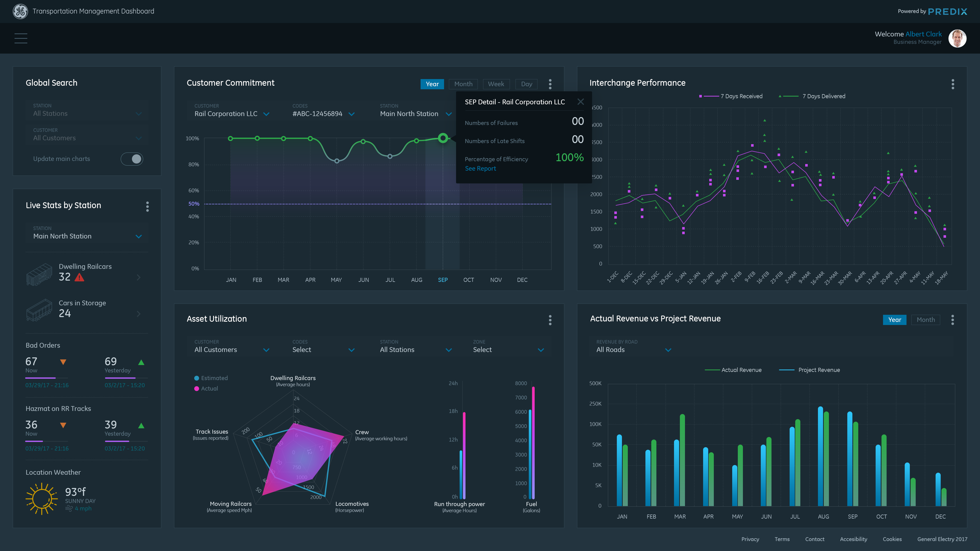This screenshot has height=551, width=980.
Task: Expand the Revenue by Road All Roads dropdown
Action: (668, 350)
